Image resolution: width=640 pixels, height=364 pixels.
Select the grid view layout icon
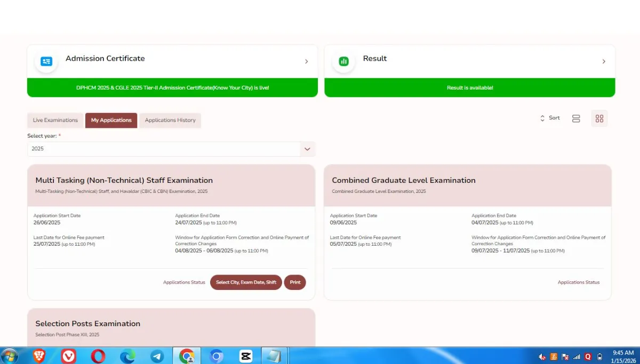pos(599,118)
